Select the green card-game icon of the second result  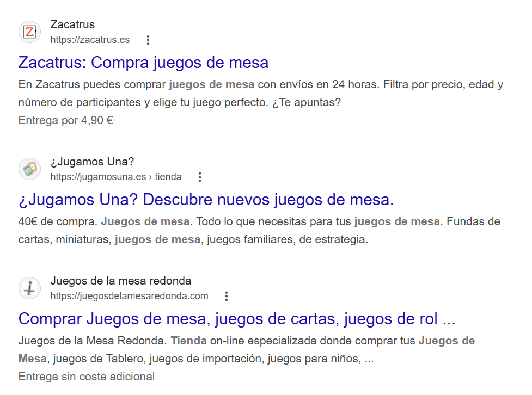click(29, 169)
